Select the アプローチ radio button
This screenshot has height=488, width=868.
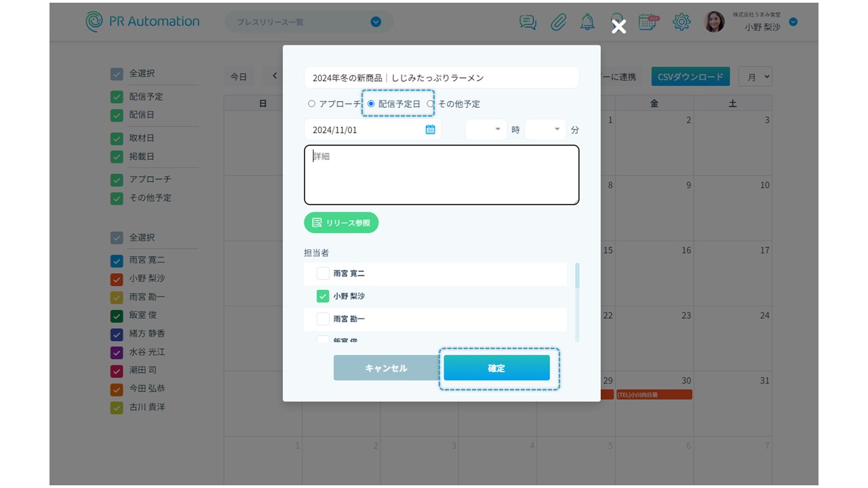312,104
